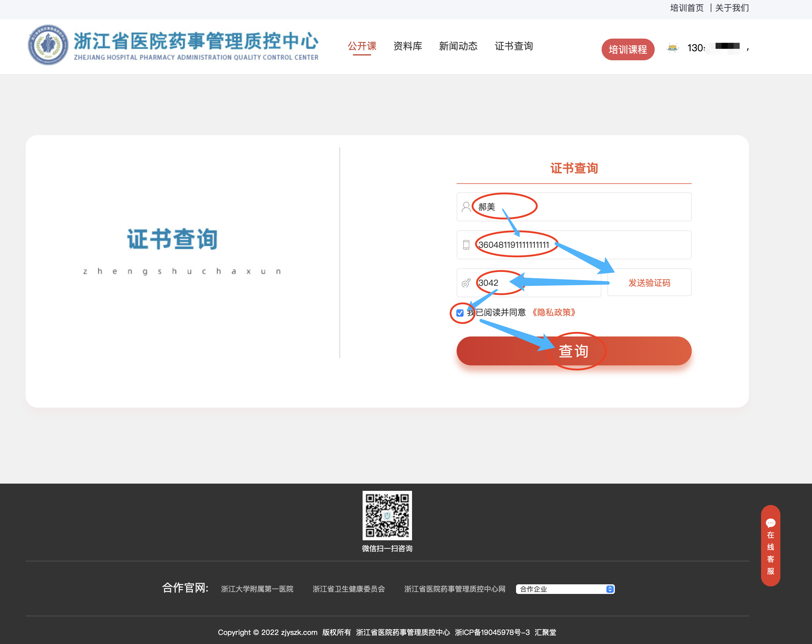Click 汇聚堂 link in footer
The height and width of the screenshot is (644, 812).
[x=545, y=632]
